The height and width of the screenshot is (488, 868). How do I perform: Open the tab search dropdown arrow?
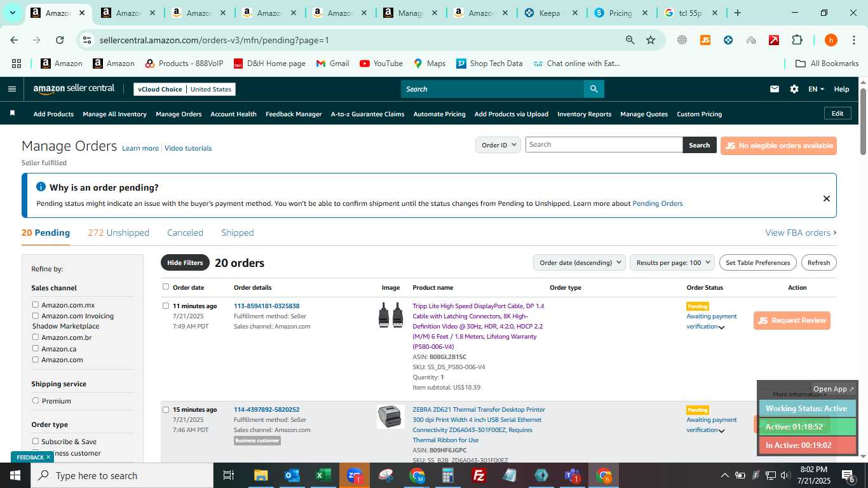coord(12,13)
